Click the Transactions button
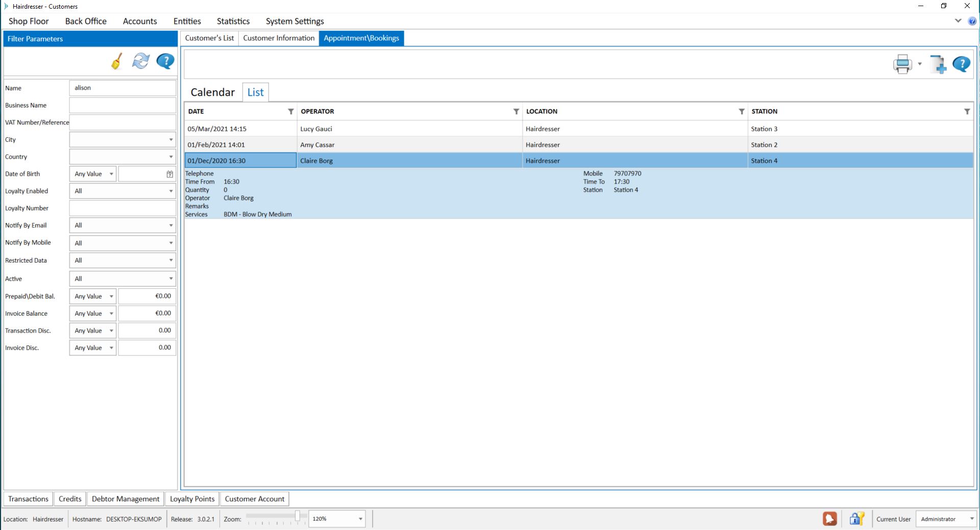The width and height of the screenshot is (980, 530). tap(28, 499)
